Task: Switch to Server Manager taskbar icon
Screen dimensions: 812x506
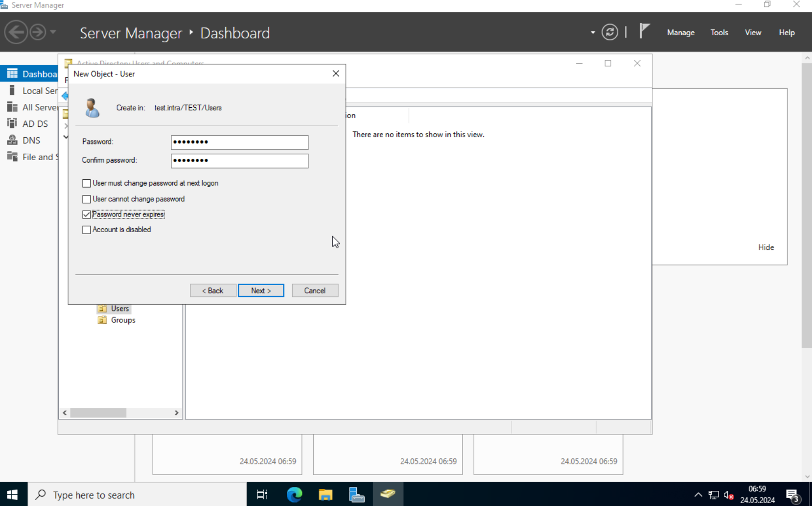Action: click(356, 495)
